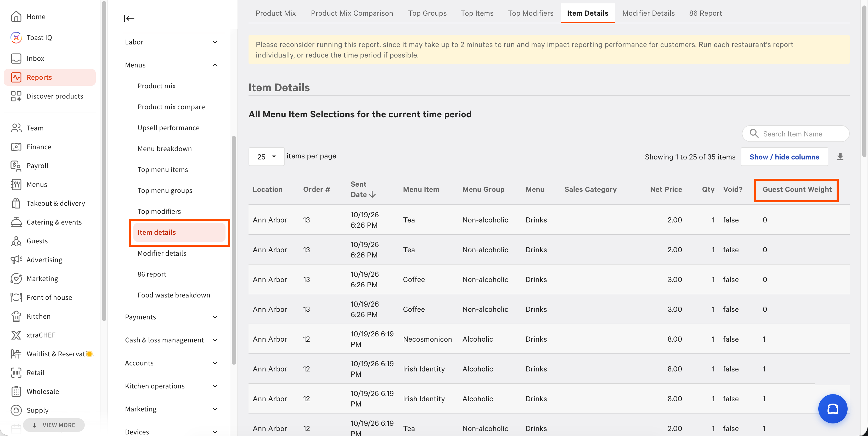Image resolution: width=868 pixels, height=436 pixels.
Task: Open the Retail barcode icon
Action: click(x=16, y=373)
